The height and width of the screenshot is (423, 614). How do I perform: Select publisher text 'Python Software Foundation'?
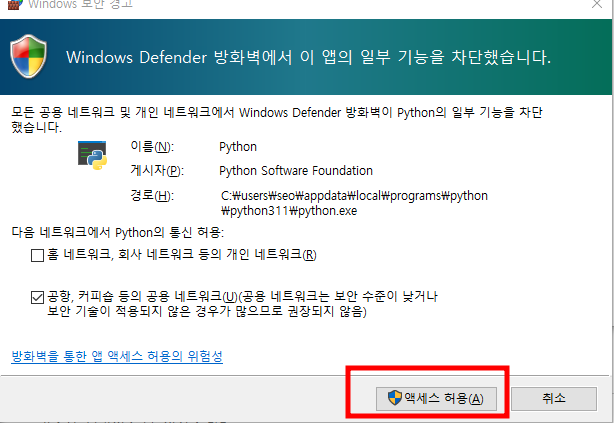pyautogui.click(x=296, y=171)
